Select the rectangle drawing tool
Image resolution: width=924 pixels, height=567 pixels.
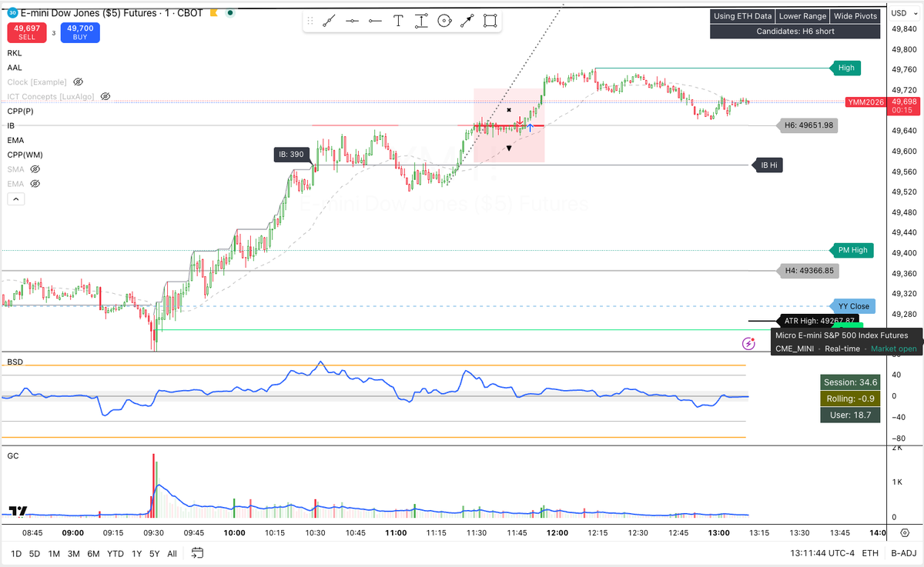[x=490, y=22]
